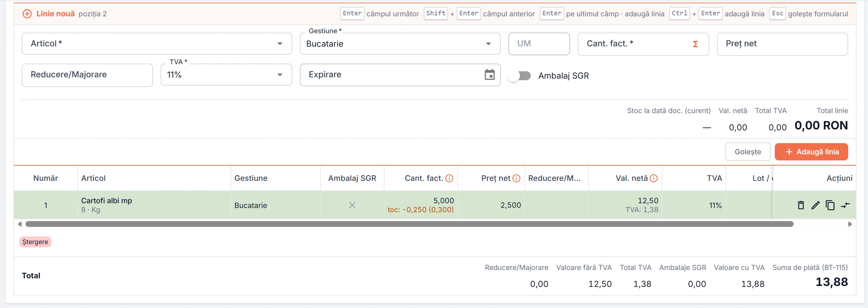868x308 pixels.
Task: Show info icon for Cant. fact. column
Action: tap(449, 178)
